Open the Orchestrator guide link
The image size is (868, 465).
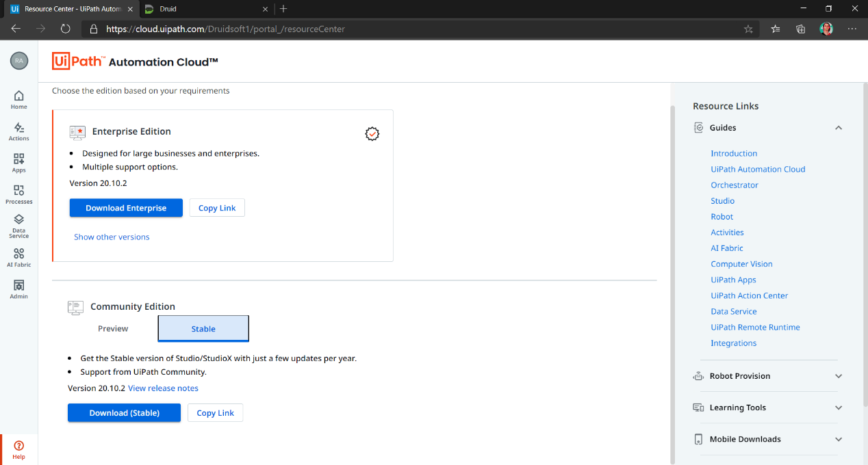point(735,185)
